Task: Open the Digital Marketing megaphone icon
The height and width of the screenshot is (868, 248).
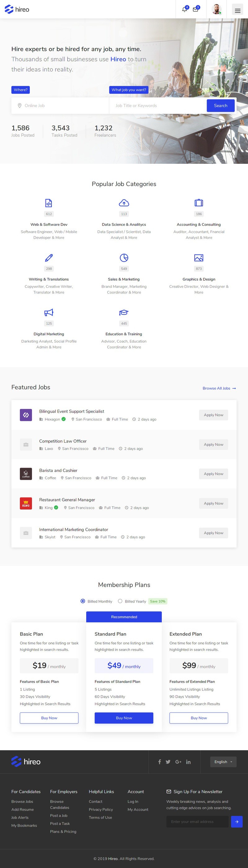Action: (x=49, y=312)
